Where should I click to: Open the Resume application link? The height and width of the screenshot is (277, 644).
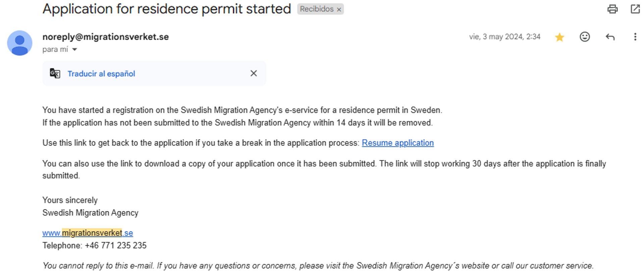398,143
